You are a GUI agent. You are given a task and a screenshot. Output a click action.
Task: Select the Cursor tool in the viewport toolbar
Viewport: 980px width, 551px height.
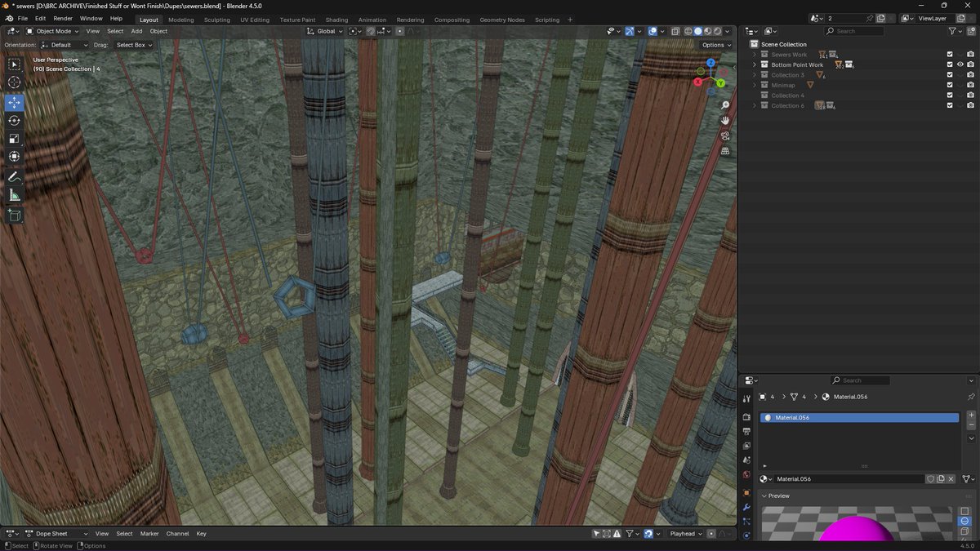point(14,82)
